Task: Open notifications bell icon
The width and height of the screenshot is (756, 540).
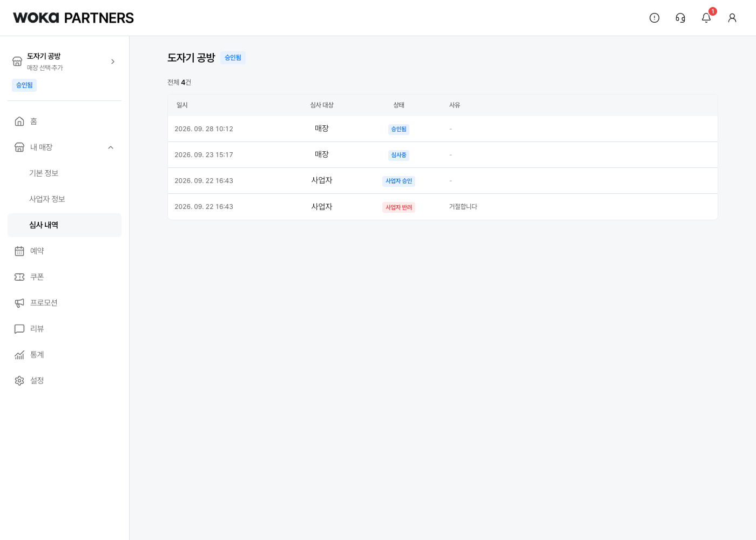Action: pyautogui.click(x=706, y=18)
